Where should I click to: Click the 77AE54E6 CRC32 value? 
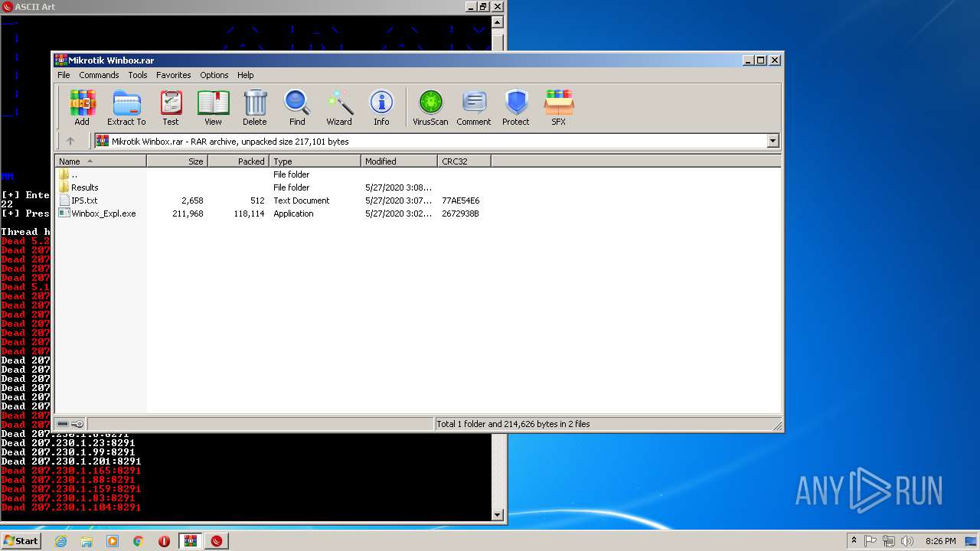tap(461, 201)
